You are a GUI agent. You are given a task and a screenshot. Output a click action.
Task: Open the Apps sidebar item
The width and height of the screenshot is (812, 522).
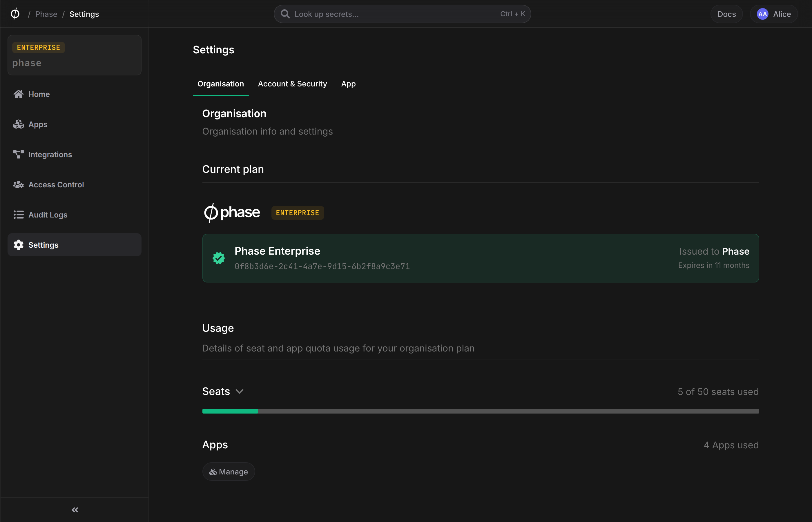point(74,124)
